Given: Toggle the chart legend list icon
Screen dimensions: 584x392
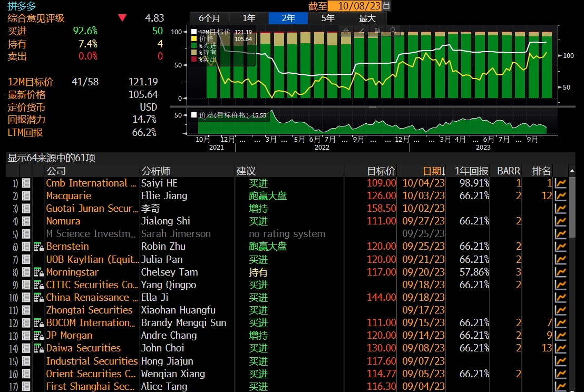Looking at the screenshot, I should [377, 30].
